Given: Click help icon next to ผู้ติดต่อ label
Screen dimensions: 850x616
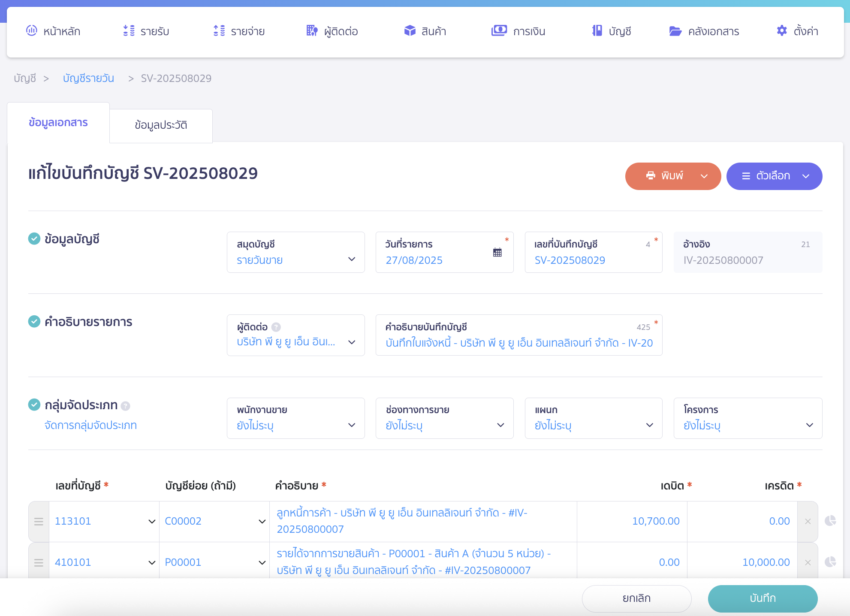Looking at the screenshot, I should [x=276, y=327].
